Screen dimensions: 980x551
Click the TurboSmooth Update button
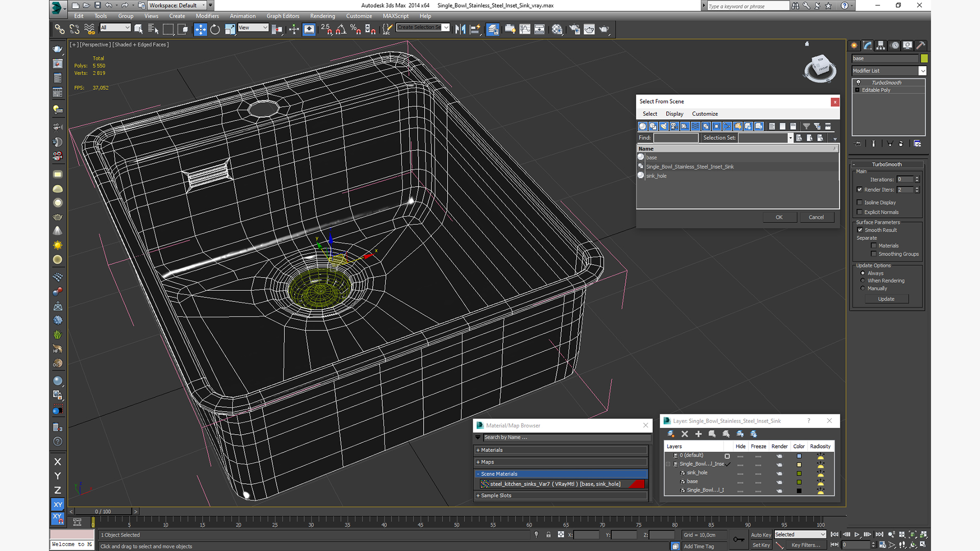(x=886, y=299)
